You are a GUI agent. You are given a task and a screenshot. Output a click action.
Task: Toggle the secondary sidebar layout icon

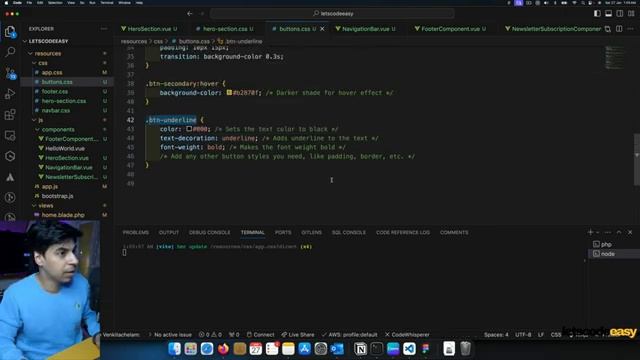[620, 13]
